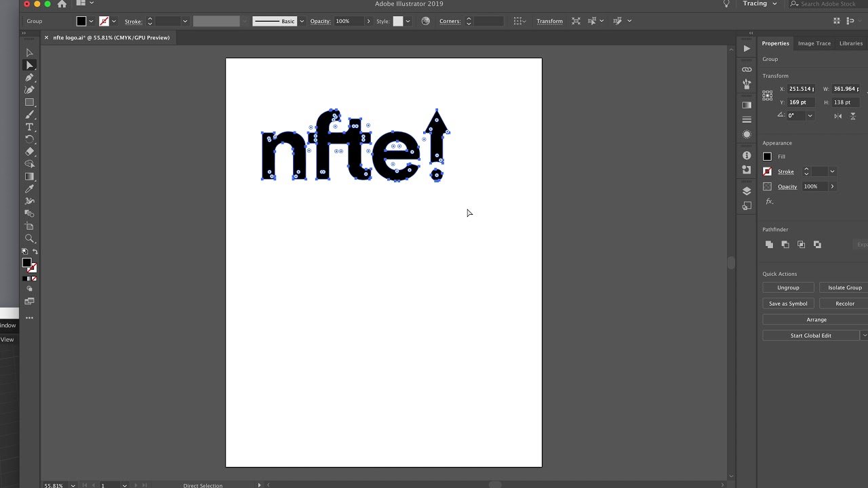Click Pathfinder Intersect shape mode
The height and width of the screenshot is (488, 868).
(802, 244)
